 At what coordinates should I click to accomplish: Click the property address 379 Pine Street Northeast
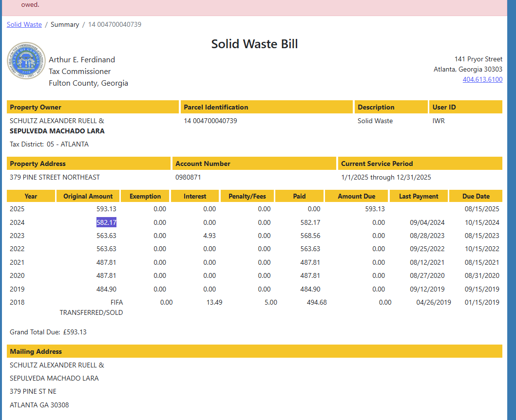coord(55,177)
